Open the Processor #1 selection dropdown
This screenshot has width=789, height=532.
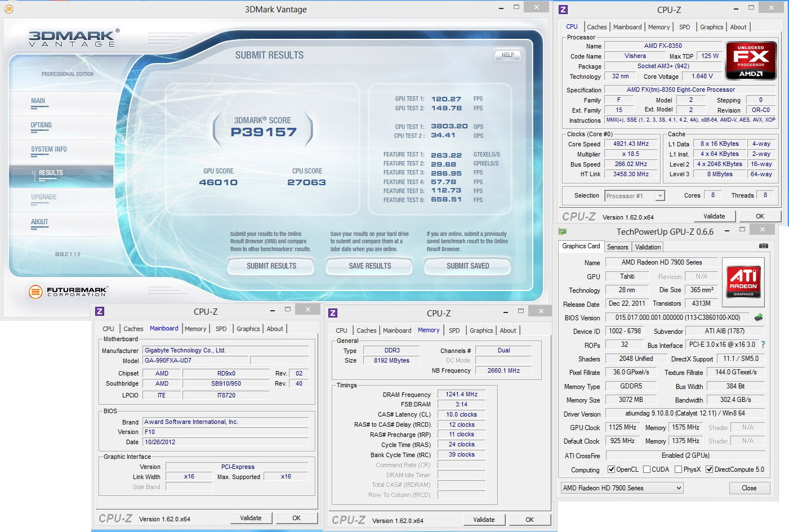click(635, 196)
